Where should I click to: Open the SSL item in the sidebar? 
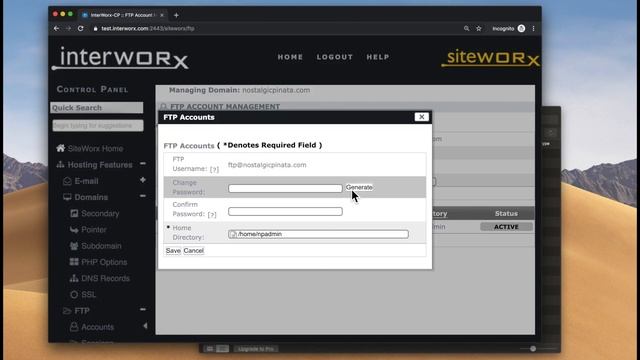89,295
